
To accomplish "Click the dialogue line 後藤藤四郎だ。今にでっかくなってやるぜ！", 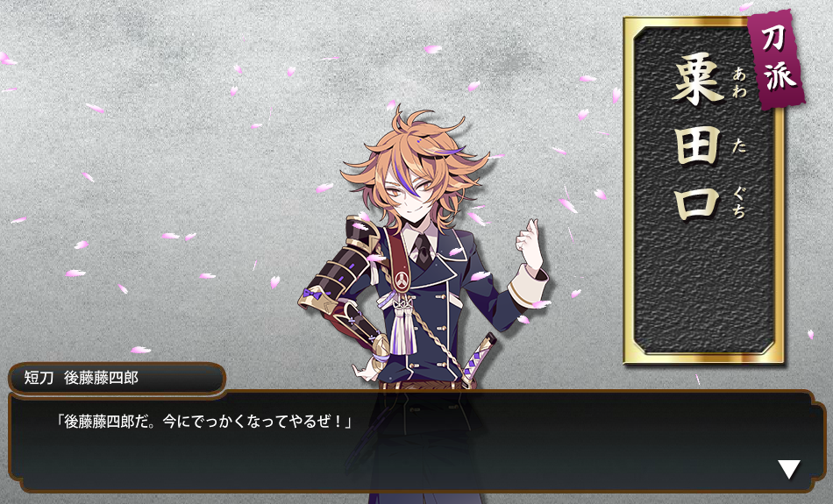I will pos(204,422).
